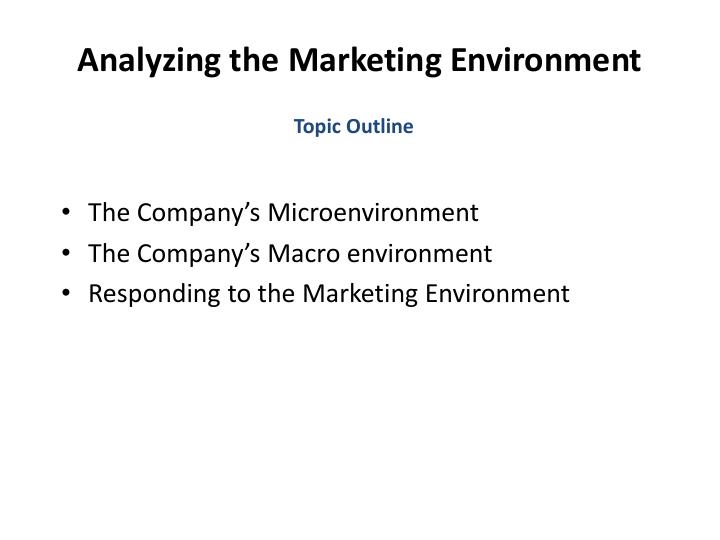Click the word 'Macro' in second bullet
This screenshot has width=720, height=540.
(304, 254)
